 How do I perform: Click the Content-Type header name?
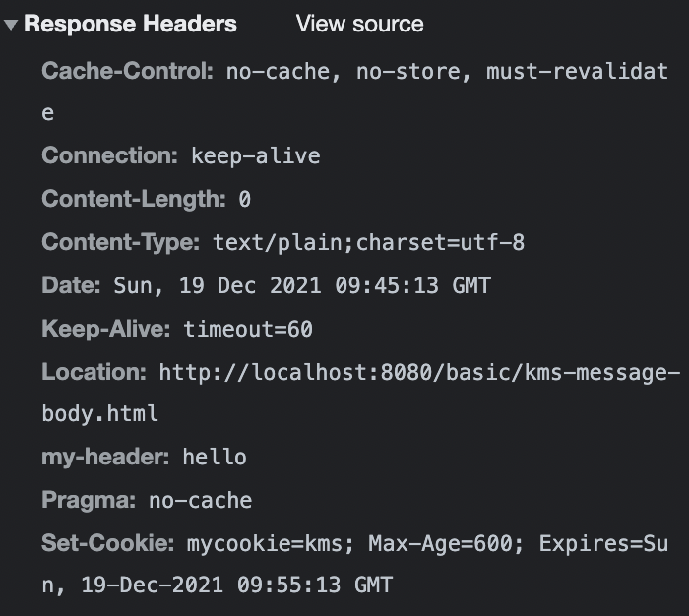click(121, 242)
